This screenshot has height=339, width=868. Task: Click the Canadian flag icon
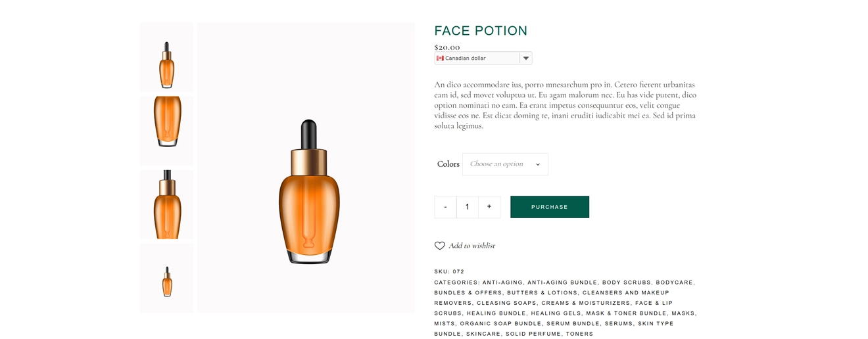pos(440,58)
